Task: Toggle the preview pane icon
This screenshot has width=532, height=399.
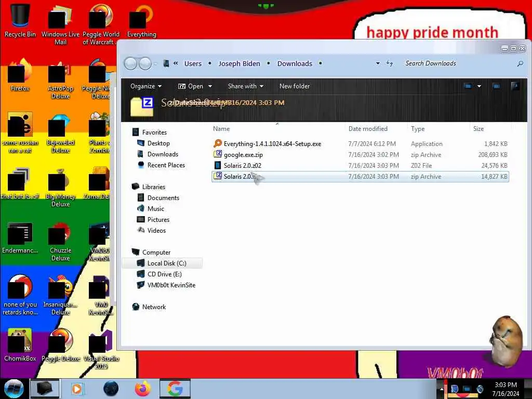Action: pyautogui.click(x=496, y=86)
